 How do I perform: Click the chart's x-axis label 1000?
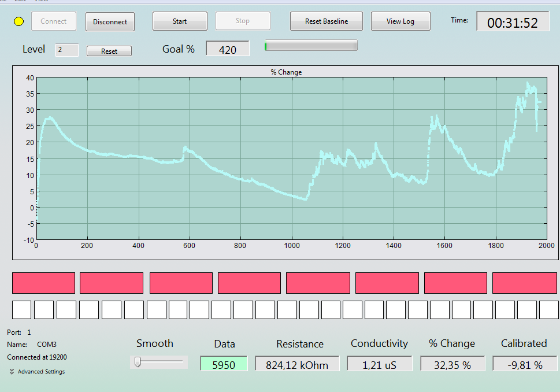point(292,246)
